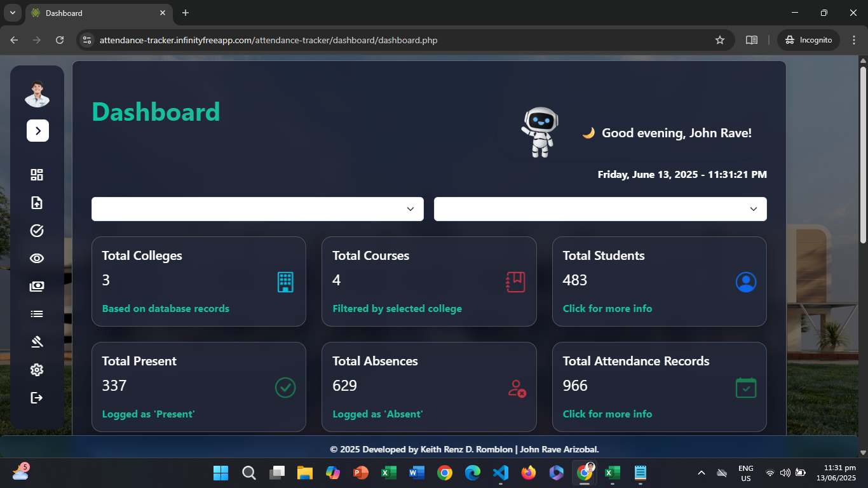This screenshot has width=868, height=488.
Task: Click "Logged as 'Present'" text
Action: (148, 414)
